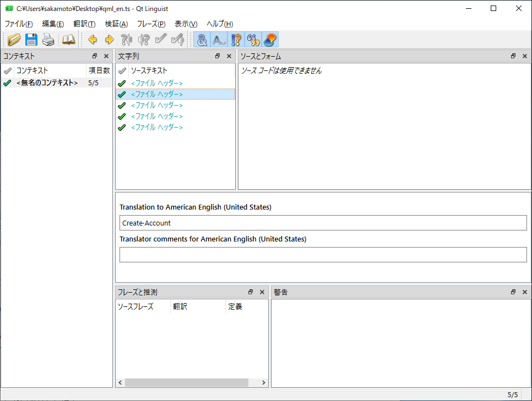Click the previous unfinished item icon

coord(127,39)
